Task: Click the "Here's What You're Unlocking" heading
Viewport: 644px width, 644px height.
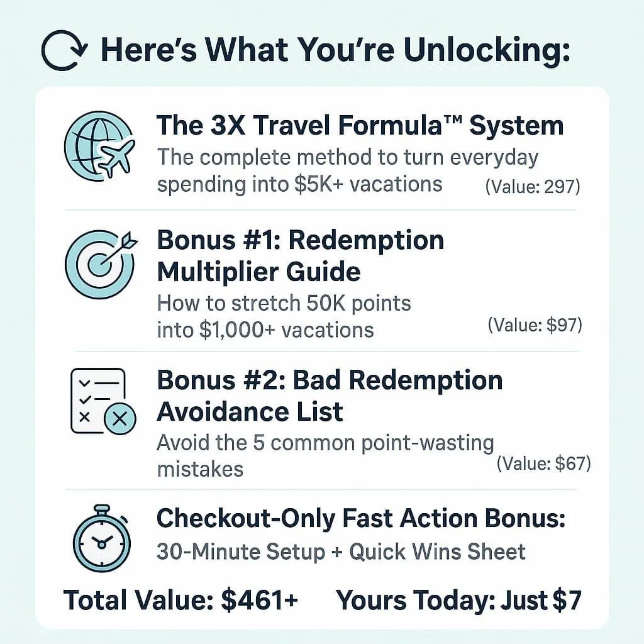Action: point(335,50)
